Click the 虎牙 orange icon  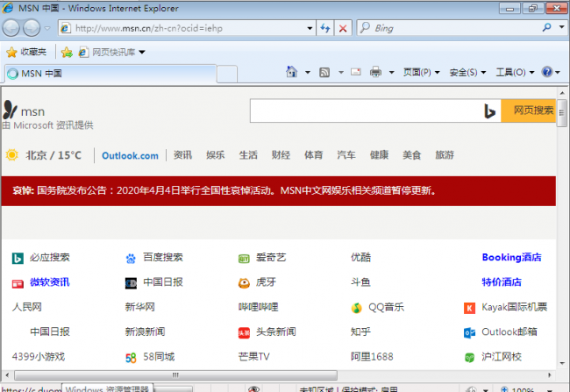(244, 283)
